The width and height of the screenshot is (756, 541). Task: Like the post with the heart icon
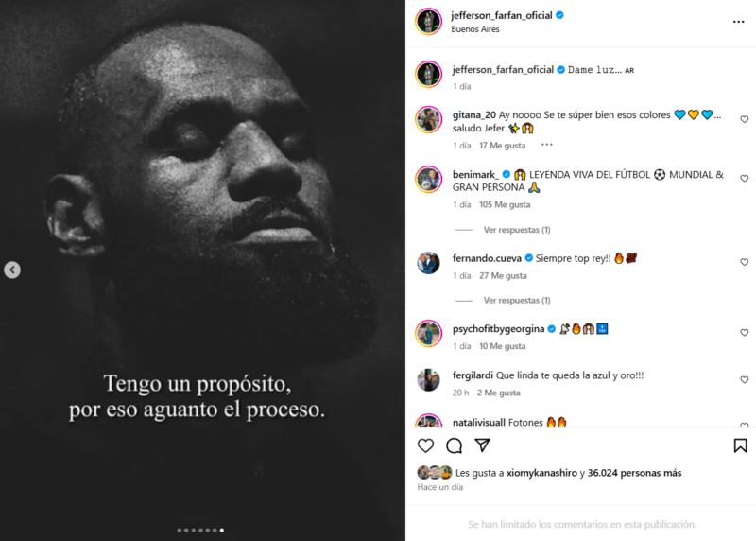pos(425,445)
